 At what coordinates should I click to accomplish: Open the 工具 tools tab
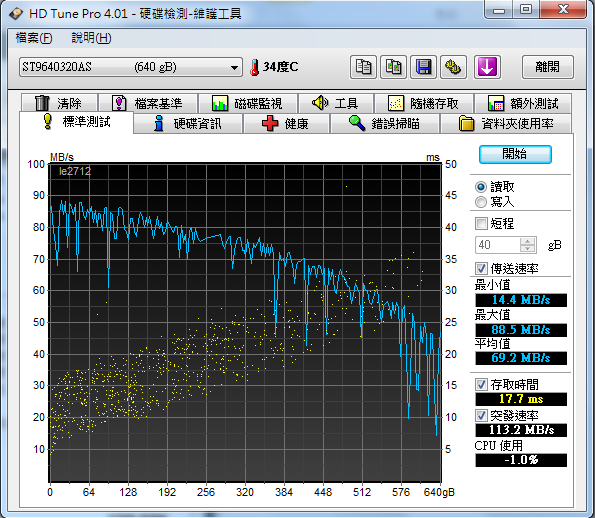[336, 103]
